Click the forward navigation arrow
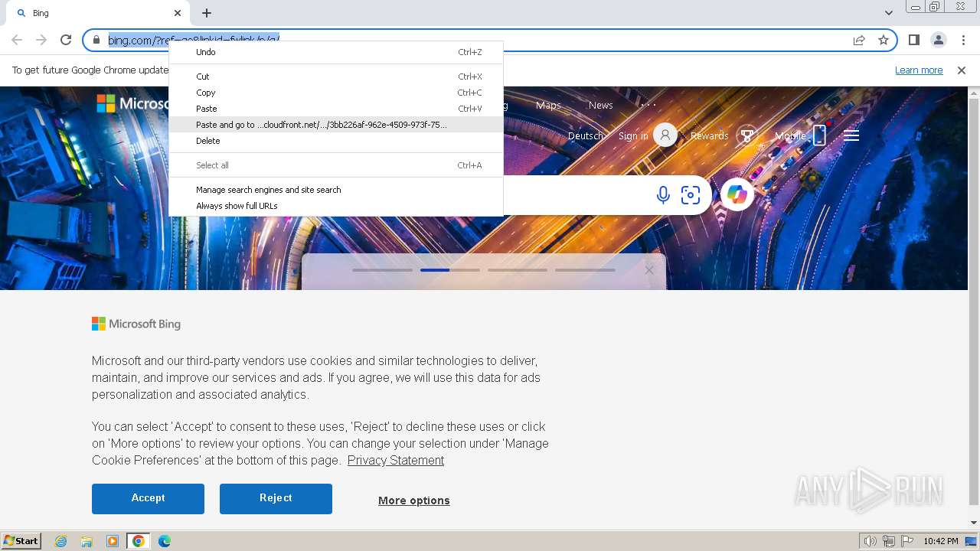Screen dimensions: 980x551 [x=41, y=40]
